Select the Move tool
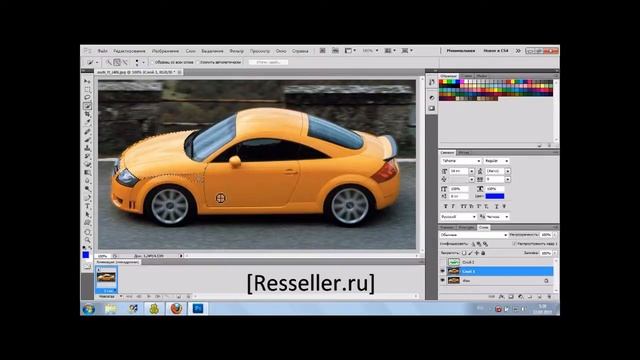The width and height of the screenshot is (640, 360). (87, 81)
